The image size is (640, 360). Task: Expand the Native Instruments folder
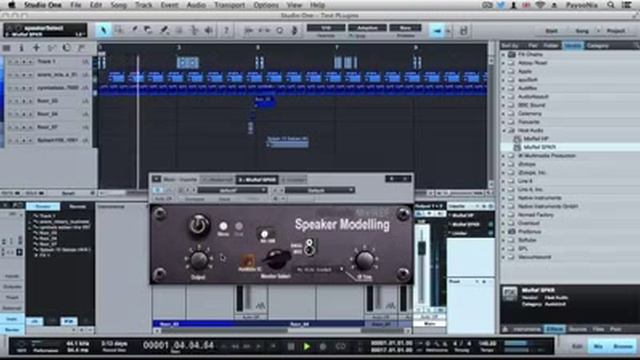[x=503, y=198]
